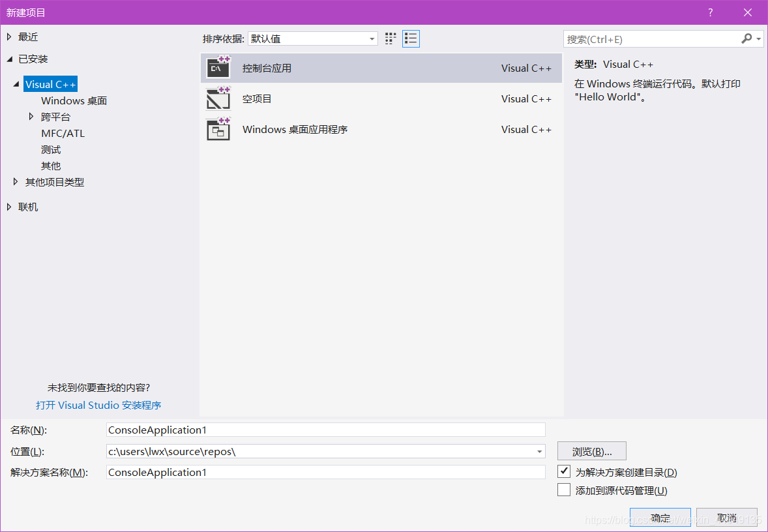Open the search options dropdown arrow

tap(759, 38)
